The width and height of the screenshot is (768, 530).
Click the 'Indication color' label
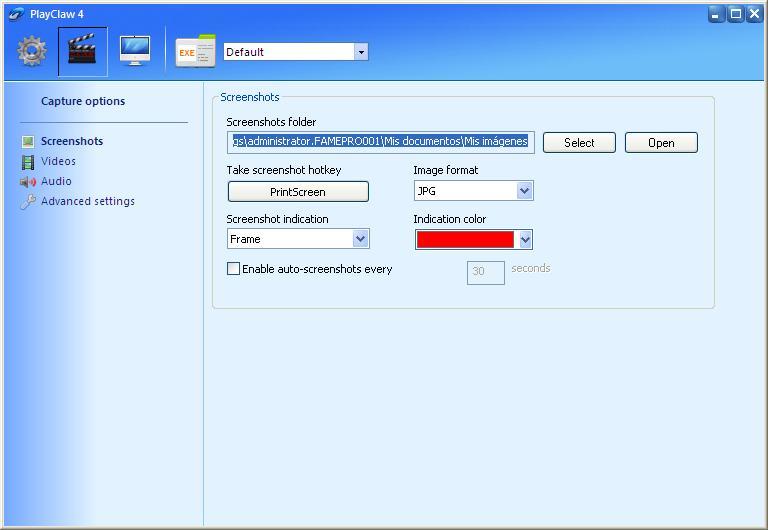click(450, 219)
